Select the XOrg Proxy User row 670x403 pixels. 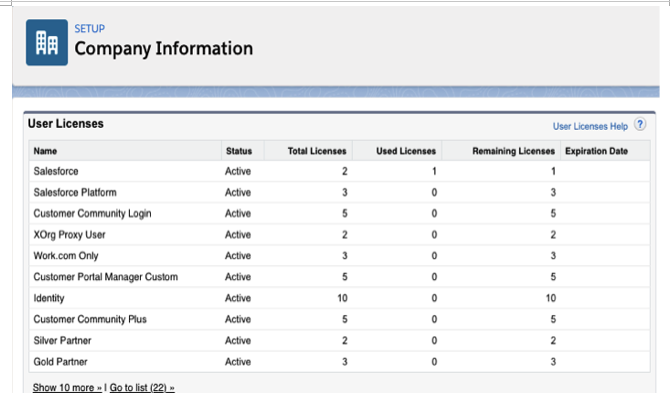[x=340, y=235]
